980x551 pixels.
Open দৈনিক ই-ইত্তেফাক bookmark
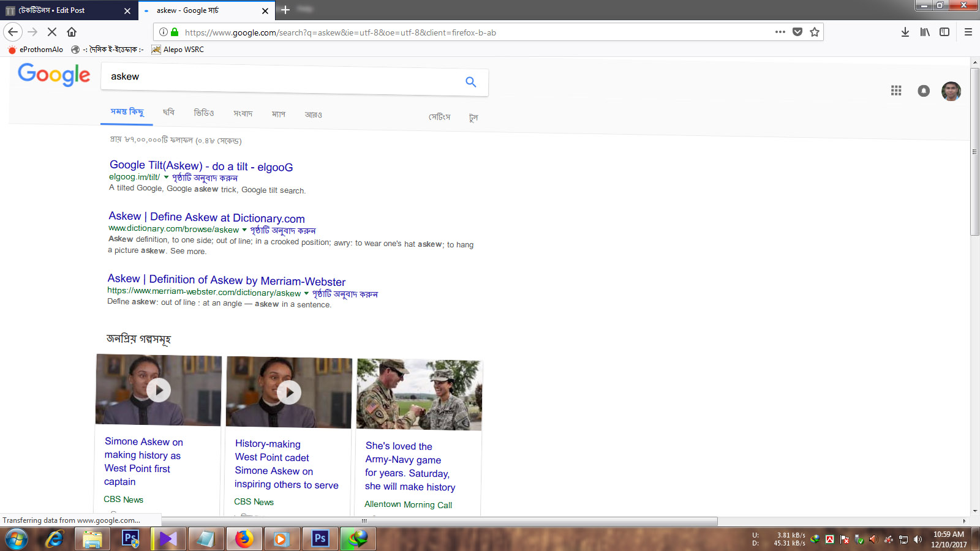point(107,50)
